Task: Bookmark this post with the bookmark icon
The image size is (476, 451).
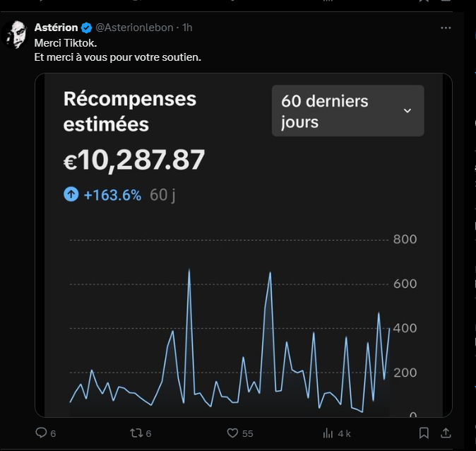Action: click(x=424, y=433)
